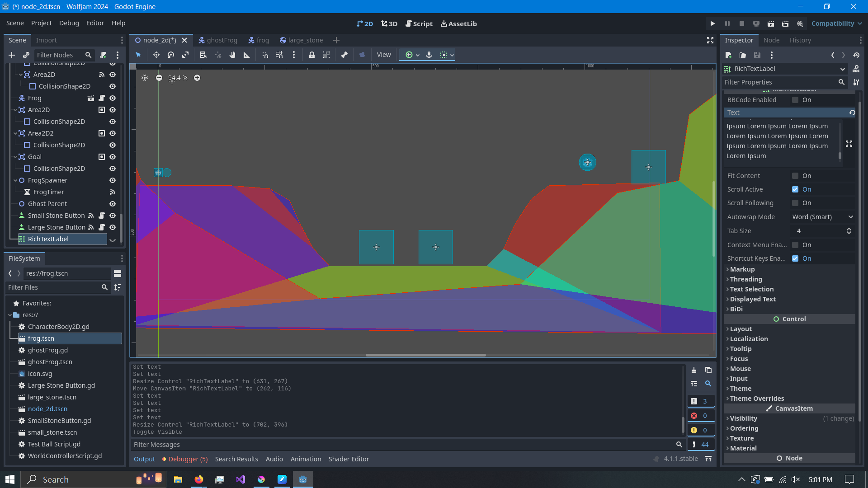The height and width of the screenshot is (488, 868).
Task: Enable the BBCode Enabled checkbox
Action: point(795,100)
